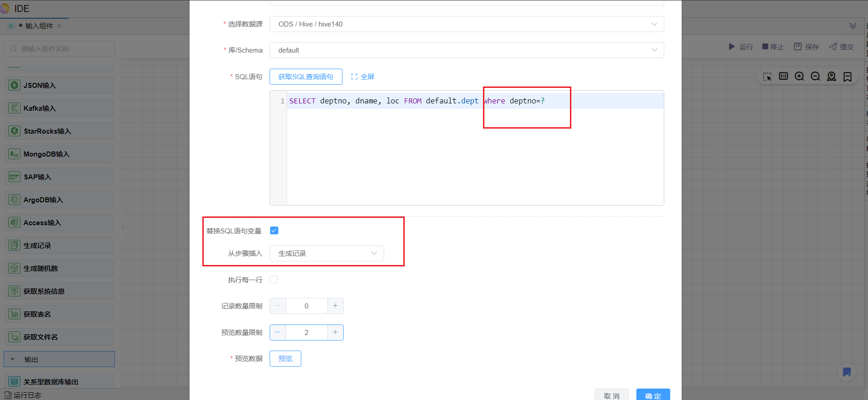This screenshot has height=400, width=868.
Task: Click the 获取SQL查询语句 button
Action: (x=306, y=77)
